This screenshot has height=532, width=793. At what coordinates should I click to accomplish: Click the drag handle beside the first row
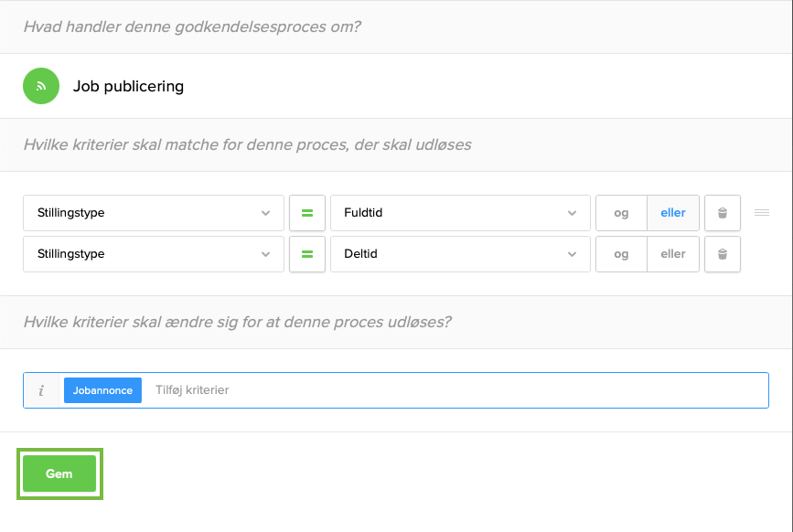click(761, 213)
